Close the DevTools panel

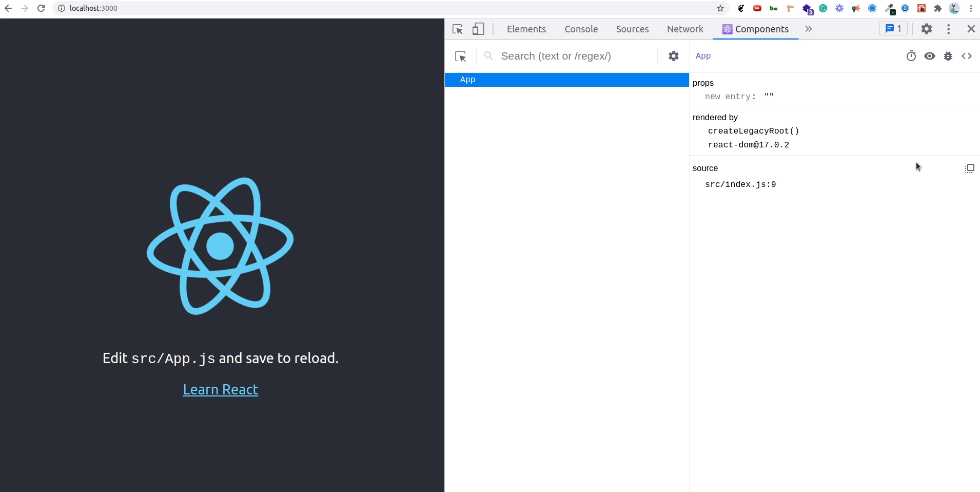pos(971,29)
